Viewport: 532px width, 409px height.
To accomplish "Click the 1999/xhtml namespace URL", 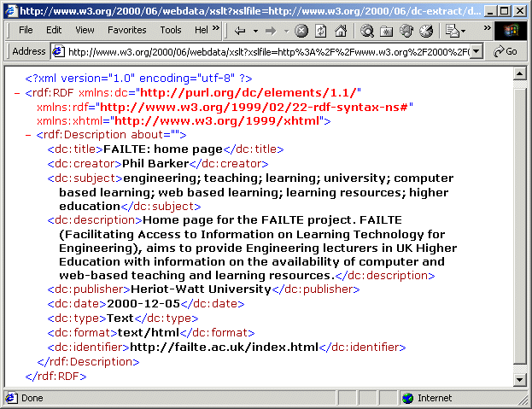I will point(217,120).
